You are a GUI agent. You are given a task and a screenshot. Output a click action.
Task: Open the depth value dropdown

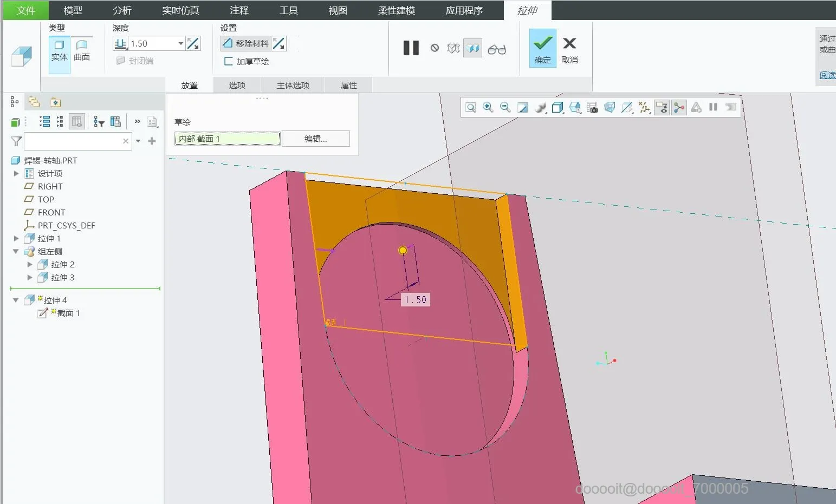point(180,44)
